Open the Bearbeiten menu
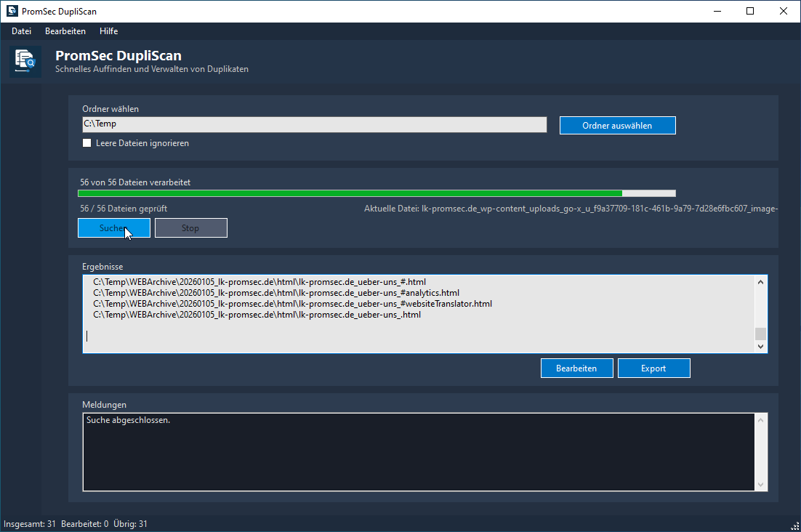 point(65,31)
